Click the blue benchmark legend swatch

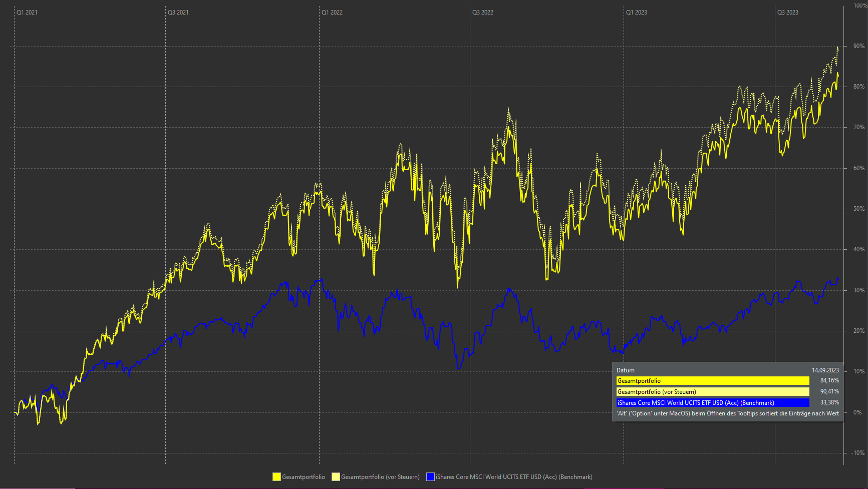pyautogui.click(x=430, y=477)
